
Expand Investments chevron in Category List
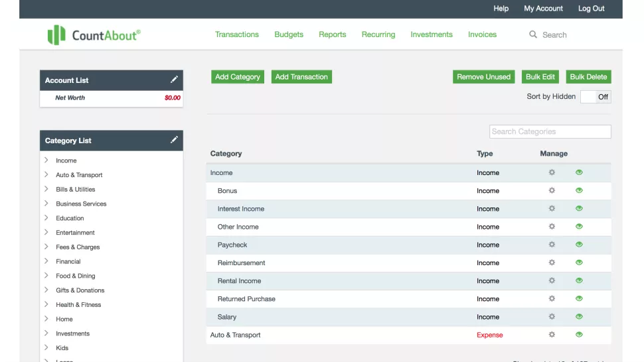(x=46, y=333)
